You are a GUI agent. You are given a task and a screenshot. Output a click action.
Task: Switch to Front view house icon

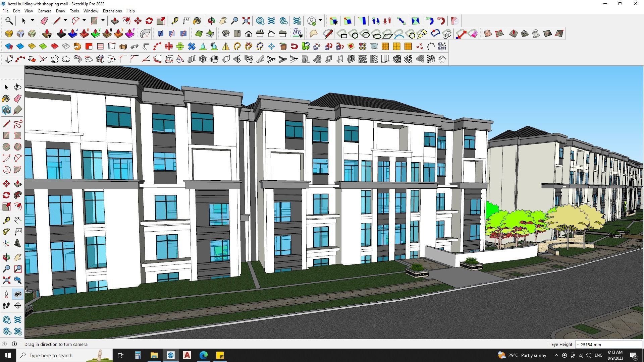point(249,34)
